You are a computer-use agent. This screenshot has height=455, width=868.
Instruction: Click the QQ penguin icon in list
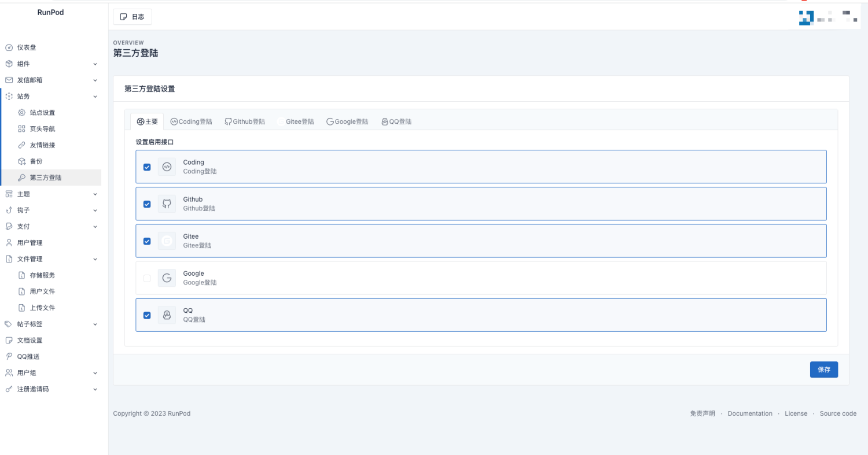tap(167, 315)
